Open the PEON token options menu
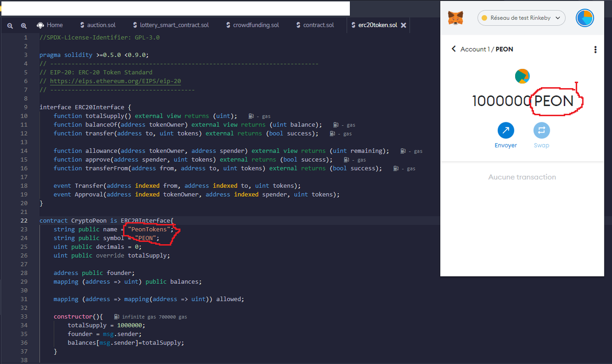This screenshot has height=364, width=612. [x=595, y=49]
